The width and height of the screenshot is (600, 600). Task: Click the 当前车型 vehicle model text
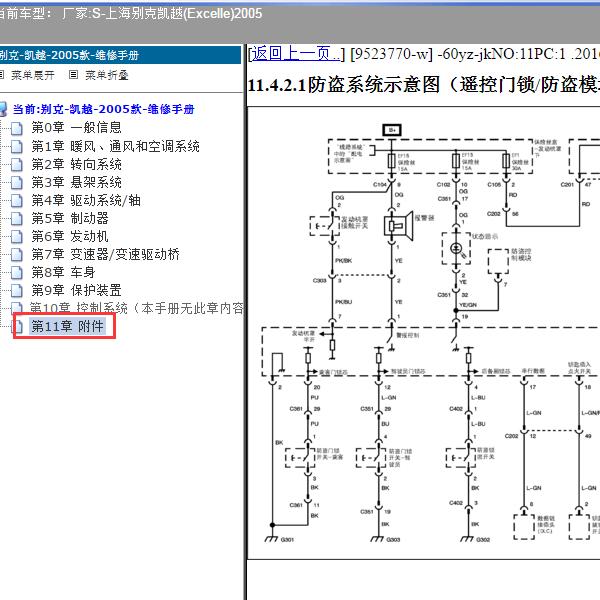pos(130,14)
